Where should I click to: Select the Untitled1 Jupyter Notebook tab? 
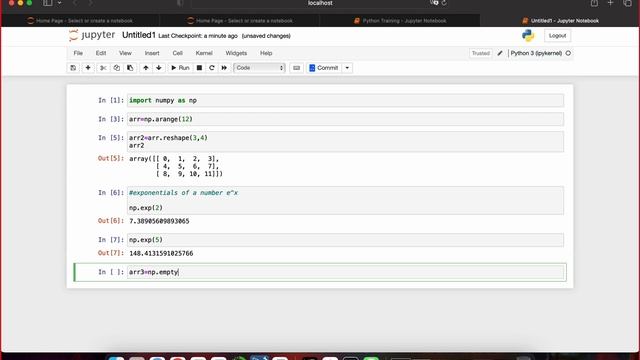[560, 20]
